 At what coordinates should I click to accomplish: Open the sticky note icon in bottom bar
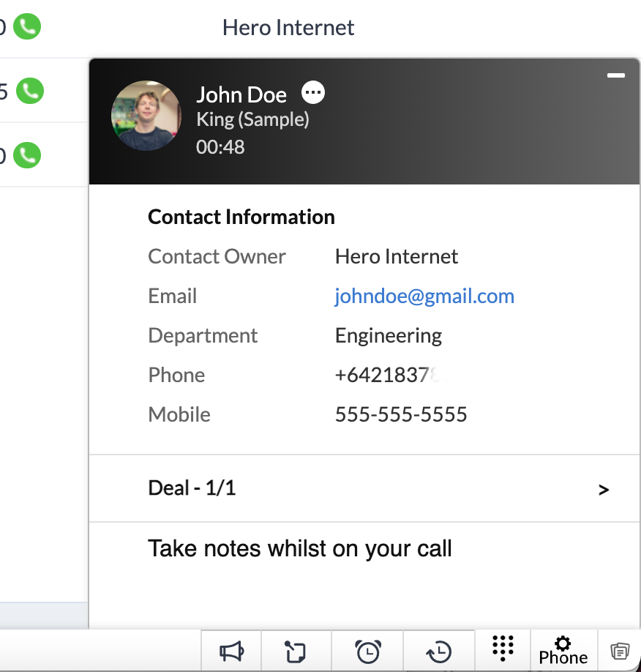295,652
